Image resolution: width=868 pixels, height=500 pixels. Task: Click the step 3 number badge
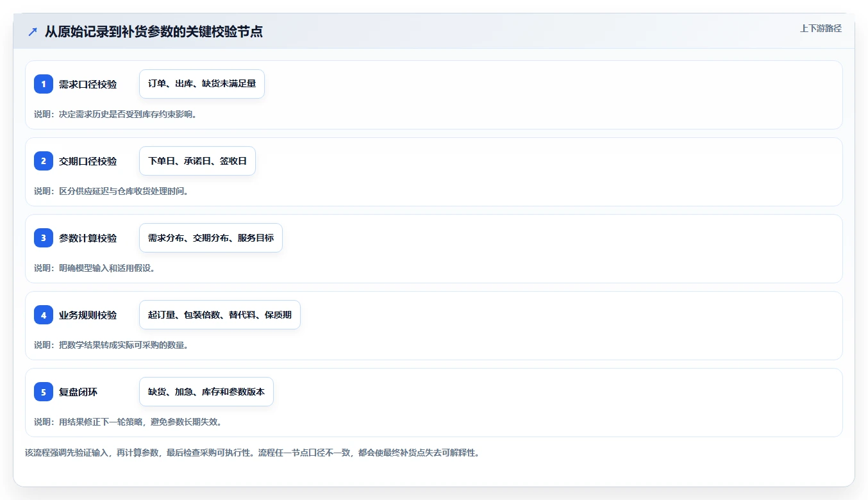tap(44, 238)
